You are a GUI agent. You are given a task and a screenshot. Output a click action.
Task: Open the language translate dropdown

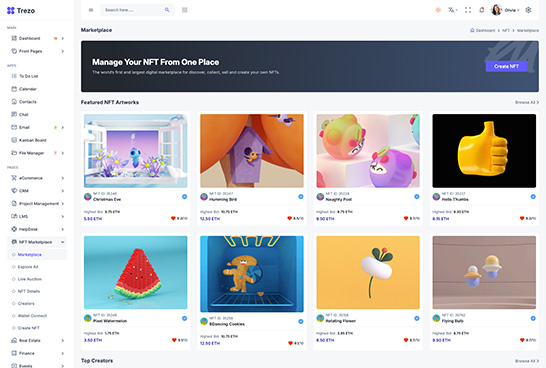[452, 10]
